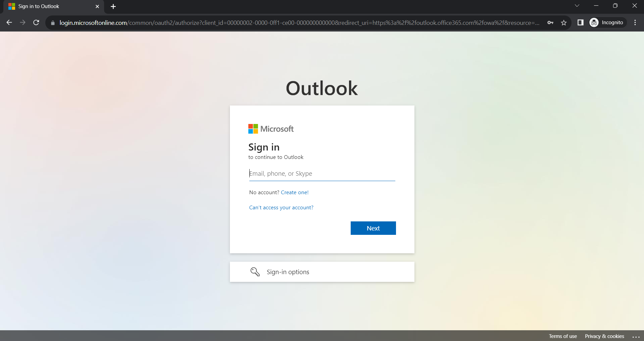This screenshot has width=644, height=341.
Task: Open a new browser tab
Action: (113, 6)
